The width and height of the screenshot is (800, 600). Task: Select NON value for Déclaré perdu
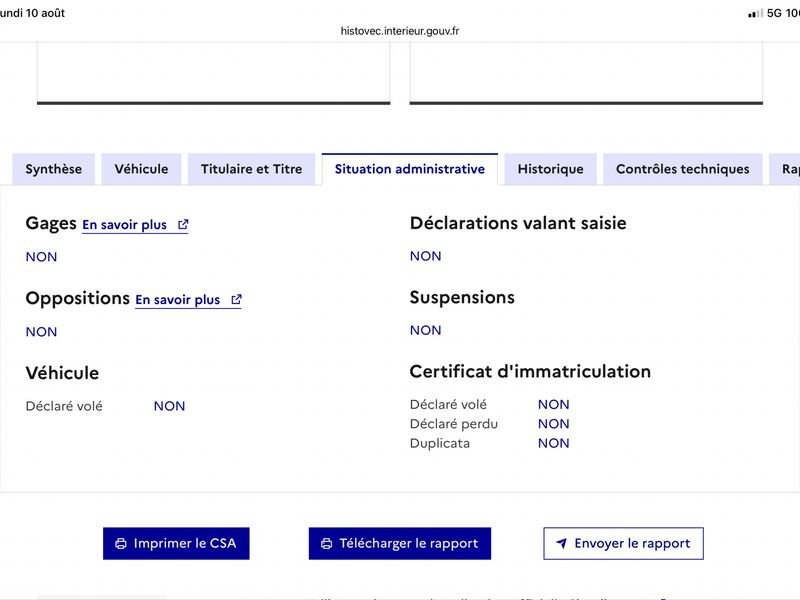[554, 424]
